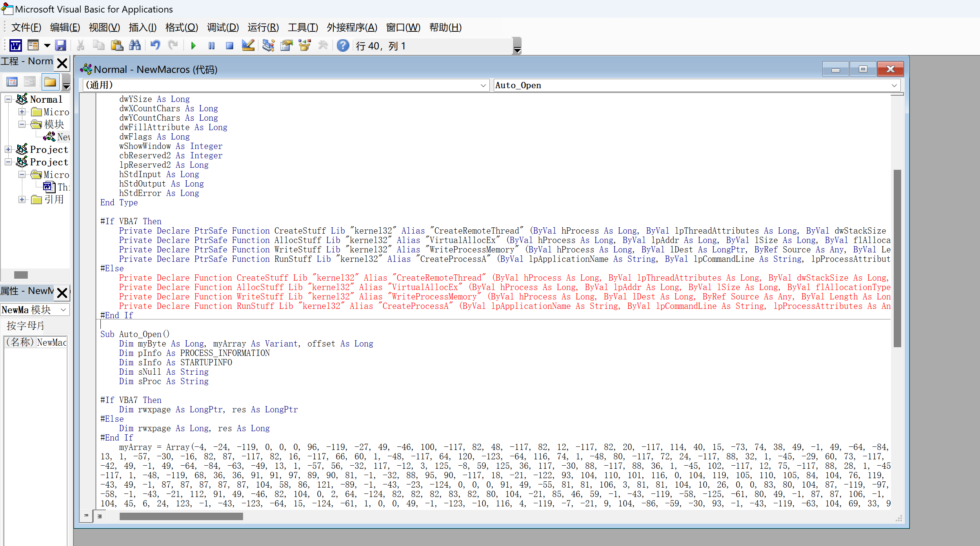Open the 编辑(E) menu
980x546 pixels.
tap(65, 27)
